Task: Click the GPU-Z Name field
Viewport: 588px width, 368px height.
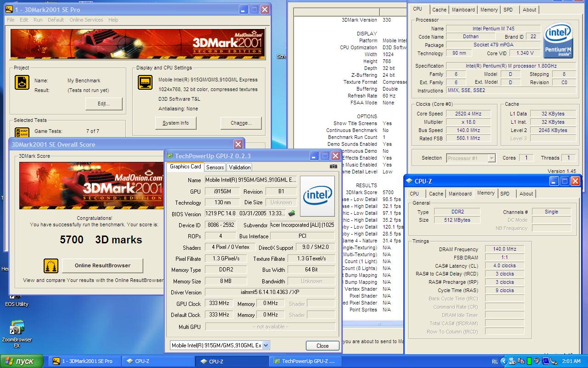Action: pos(251,180)
